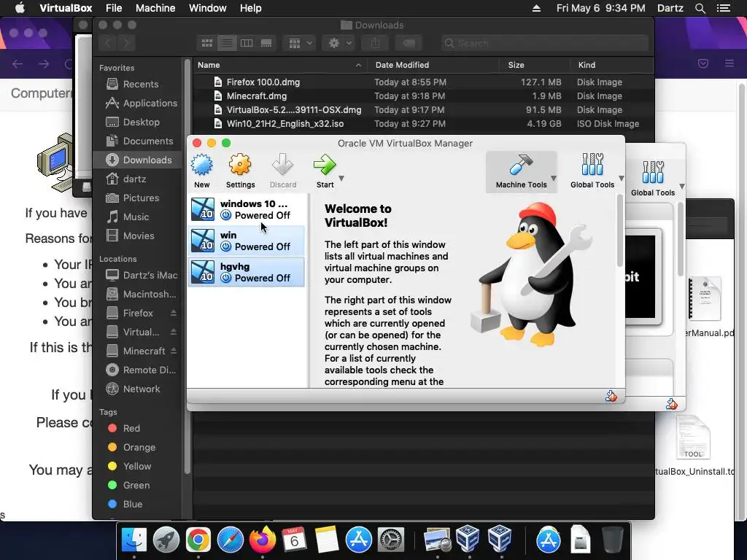Choose the Orange tag
Viewport: 747px width, 560px height.
pos(131,447)
